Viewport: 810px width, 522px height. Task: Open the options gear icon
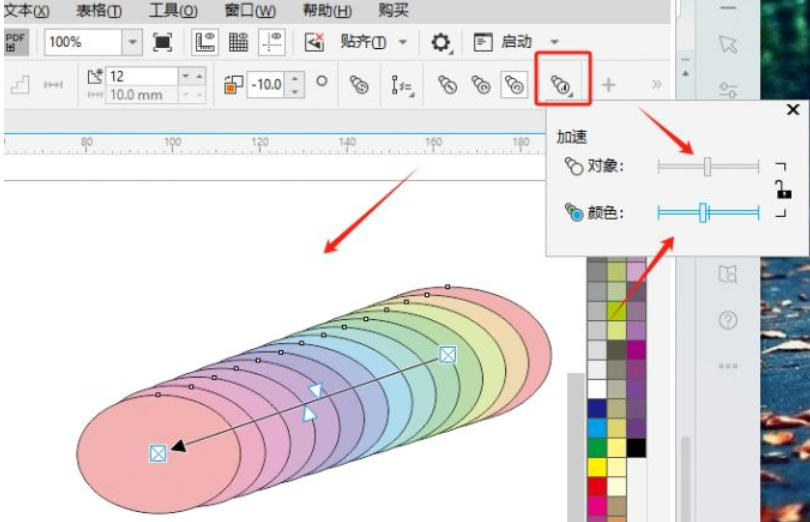point(440,42)
